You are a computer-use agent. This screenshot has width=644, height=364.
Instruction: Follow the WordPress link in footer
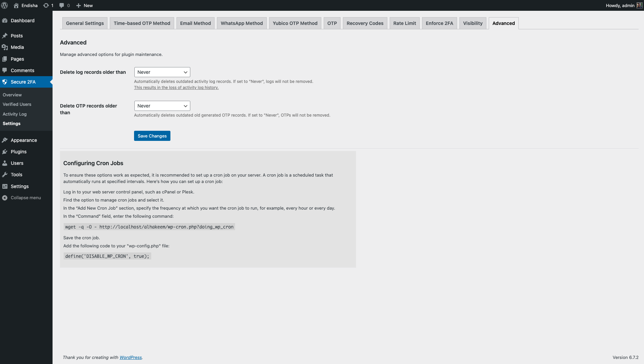click(x=131, y=357)
